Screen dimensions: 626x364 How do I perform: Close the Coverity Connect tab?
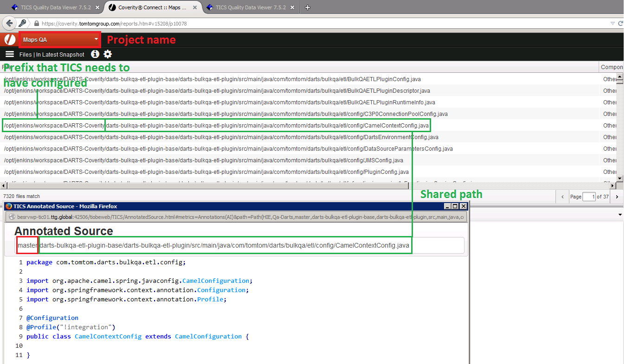pyautogui.click(x=194, y=7)
